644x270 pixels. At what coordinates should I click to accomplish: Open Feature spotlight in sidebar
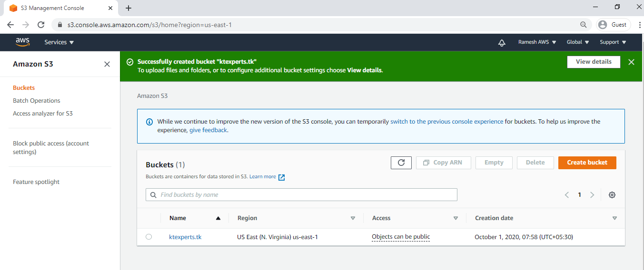(x=36, y=182)
